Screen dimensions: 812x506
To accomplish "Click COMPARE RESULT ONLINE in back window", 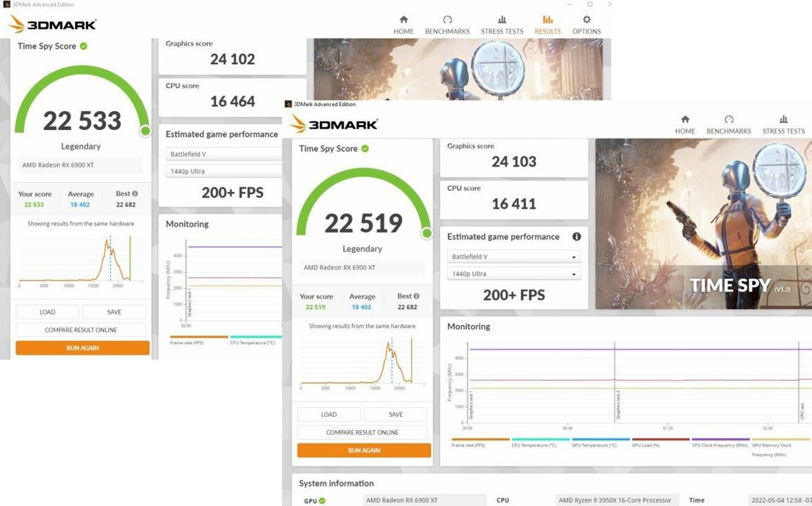I will point(81,330).
